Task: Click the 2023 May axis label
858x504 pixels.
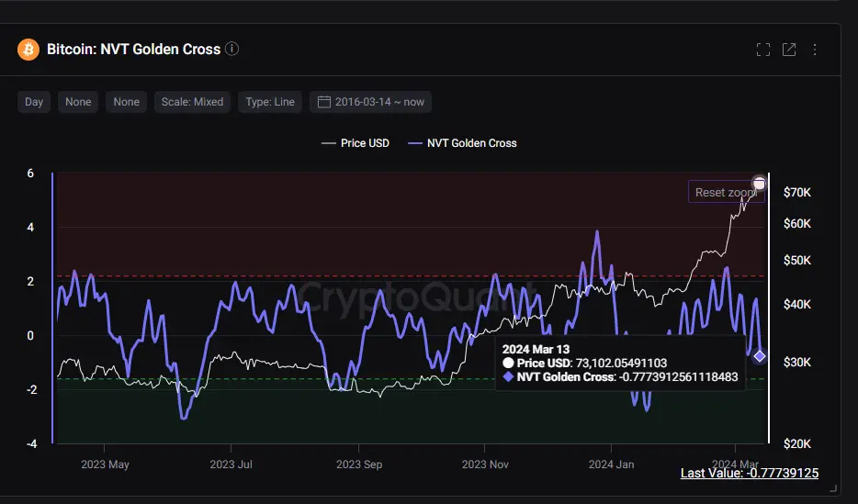Action: pos(105,465)
